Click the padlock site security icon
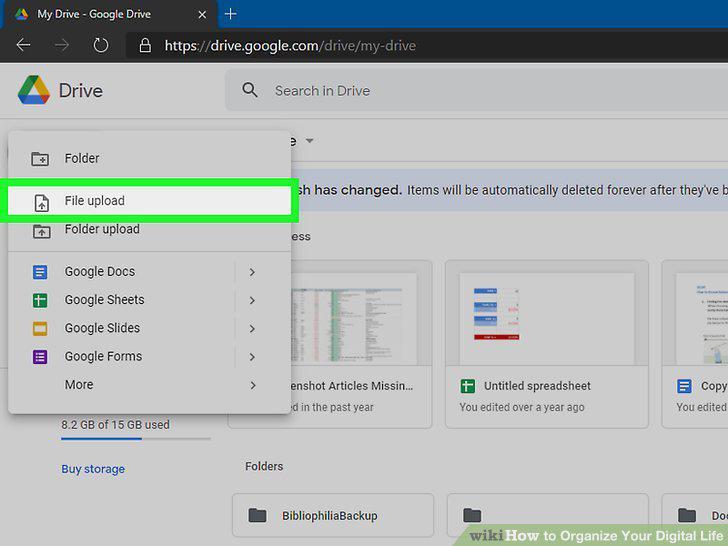Screen dimensions: 728x546 tap(145, 46)
